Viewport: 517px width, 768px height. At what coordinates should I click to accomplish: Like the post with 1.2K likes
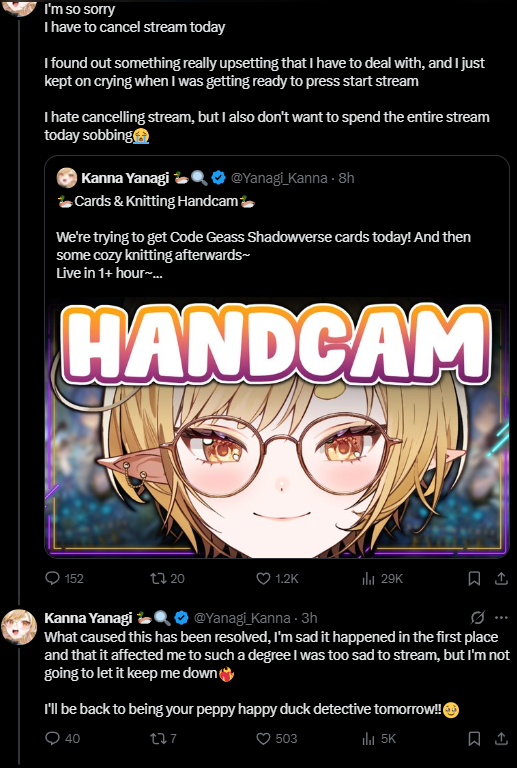pyautogui.click(x=277, y=578)
